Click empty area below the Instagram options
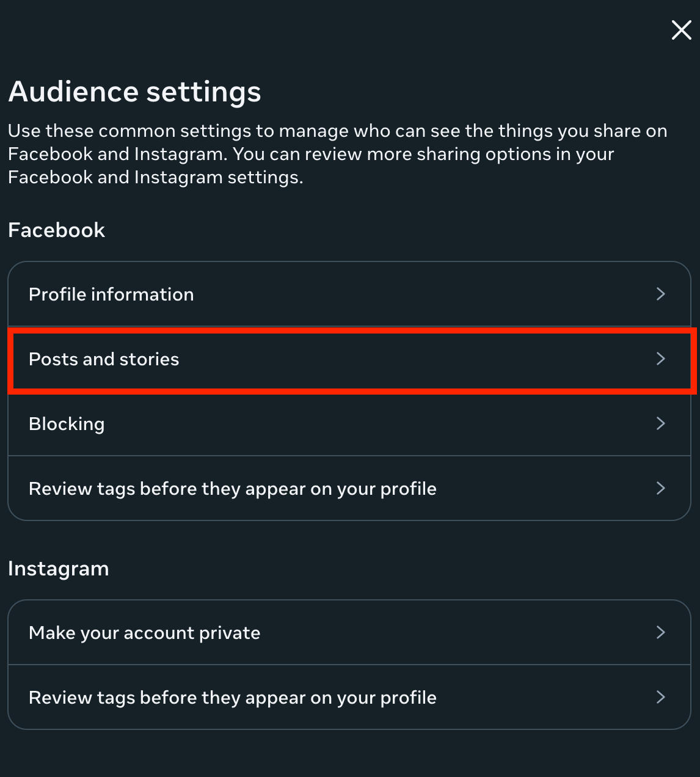The height and width of the screenshot is (777, 700). (349, 754)
